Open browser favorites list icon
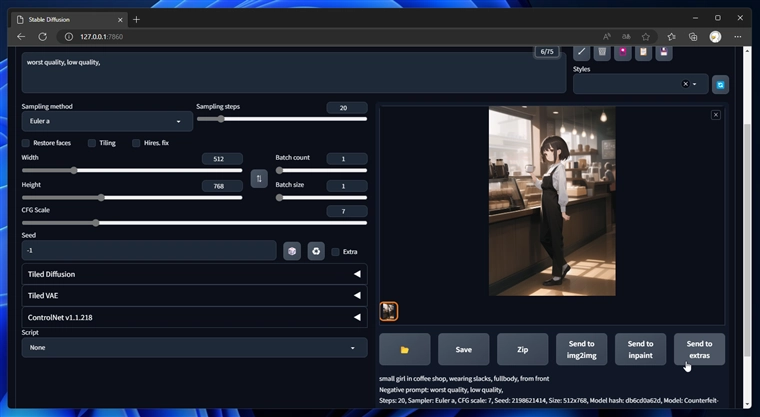760x417 pixels. [x=671, y=37]
